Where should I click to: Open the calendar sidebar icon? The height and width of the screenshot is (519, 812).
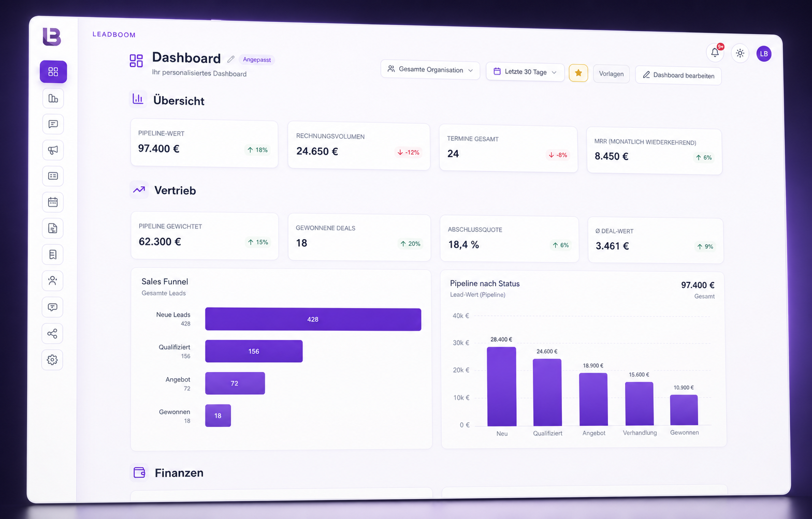tap(53, 202)
